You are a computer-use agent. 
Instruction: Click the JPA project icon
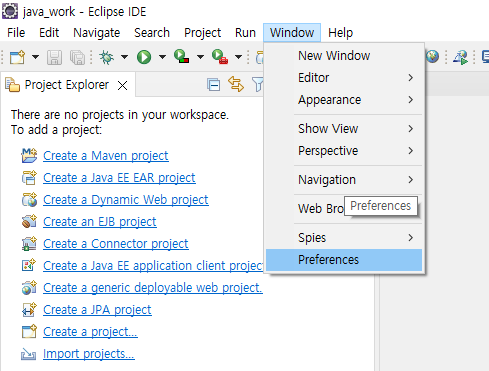(x=29, y=309)
